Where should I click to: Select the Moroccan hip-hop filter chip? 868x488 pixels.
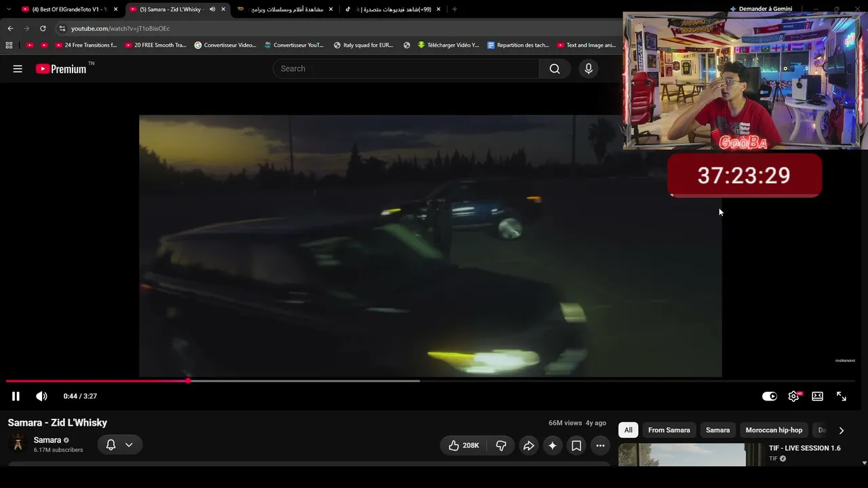pyautogui.click(x=774, y=430)
